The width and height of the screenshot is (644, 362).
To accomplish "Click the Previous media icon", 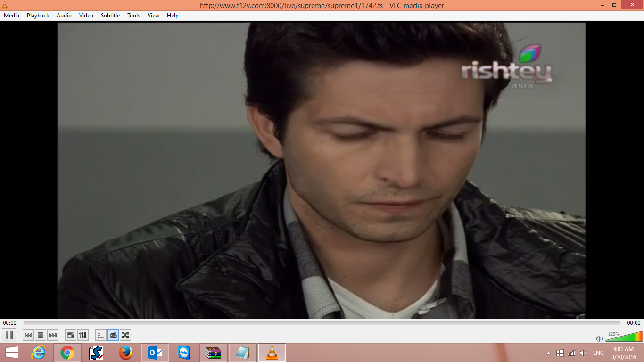I will click(28, 335).
